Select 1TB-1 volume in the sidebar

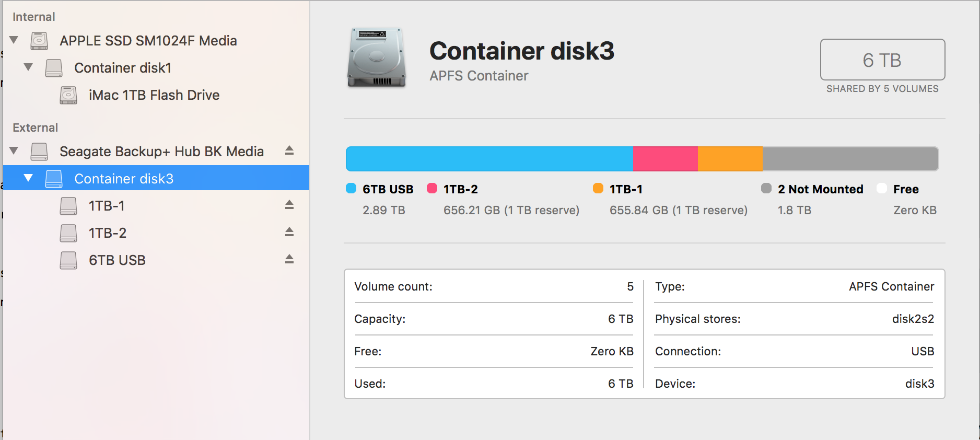click(107, 206)
